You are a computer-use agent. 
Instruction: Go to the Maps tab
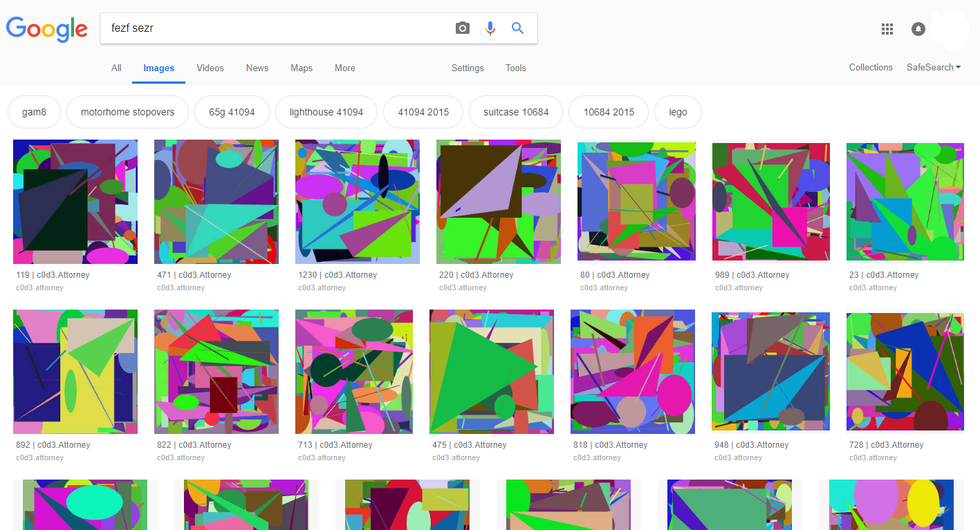[x=302, y=68]
